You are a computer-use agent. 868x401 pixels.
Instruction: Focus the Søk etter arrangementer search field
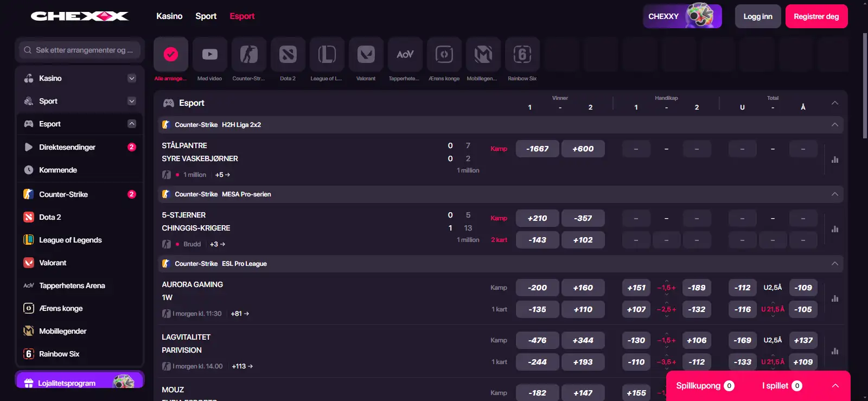80,50
